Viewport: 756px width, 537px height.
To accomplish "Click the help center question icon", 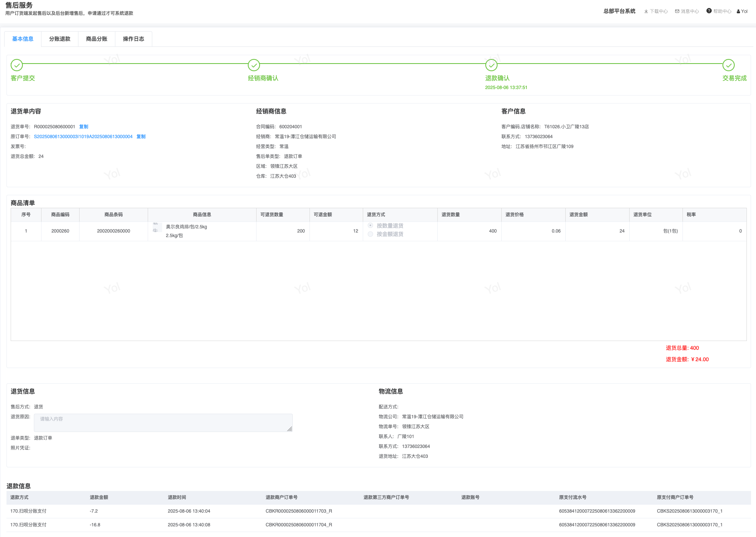I will 709,11.
